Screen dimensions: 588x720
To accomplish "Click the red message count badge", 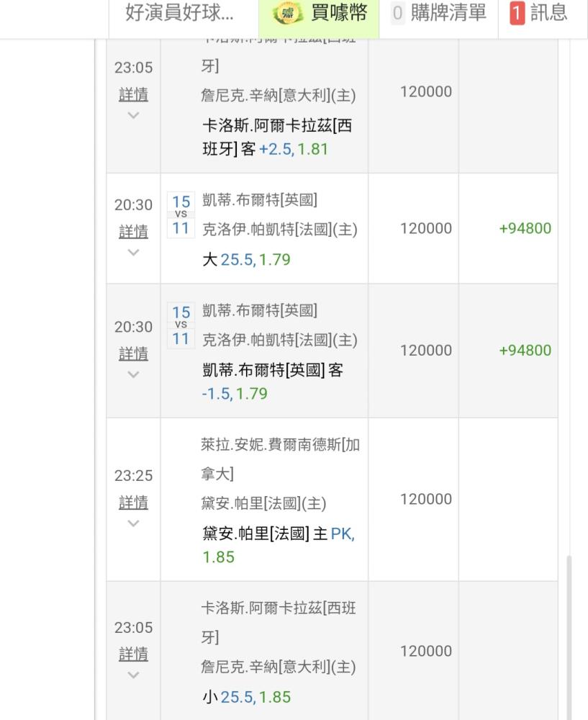I will [517, 13].
